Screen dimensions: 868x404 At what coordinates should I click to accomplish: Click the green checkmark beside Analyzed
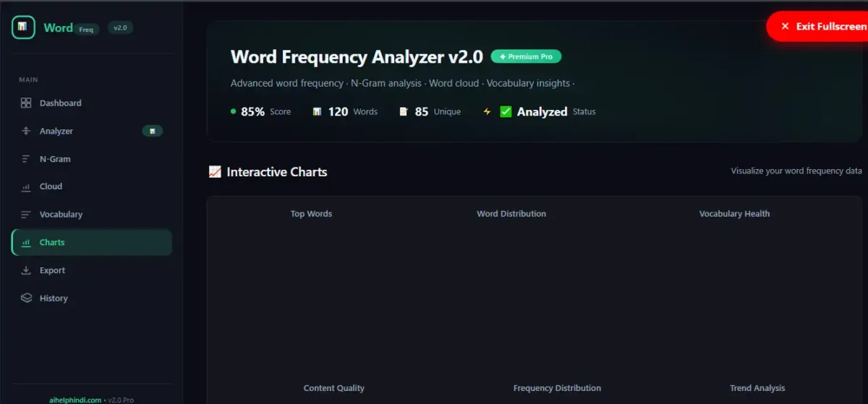click(x=506, y=112)
